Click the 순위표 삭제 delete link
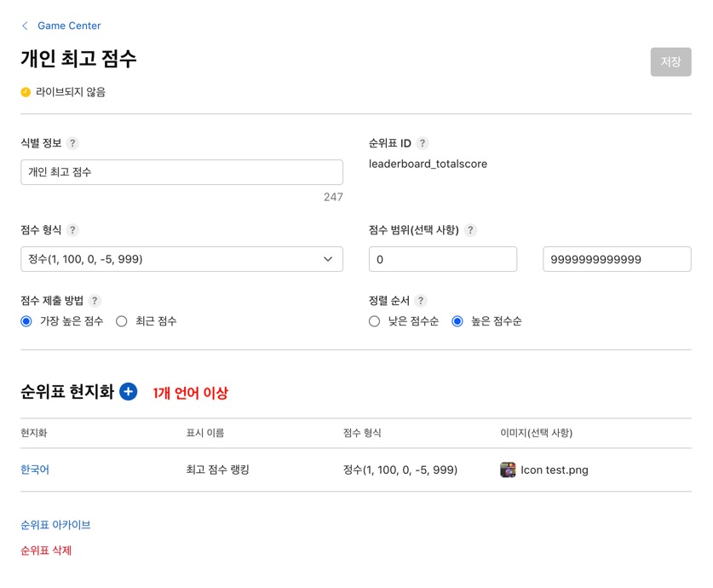 [46, 551]
